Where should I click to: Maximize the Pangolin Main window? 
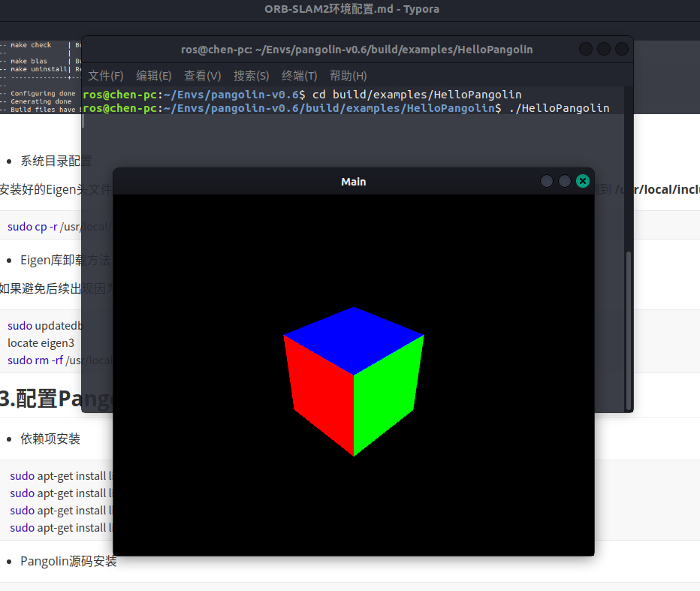565,181
